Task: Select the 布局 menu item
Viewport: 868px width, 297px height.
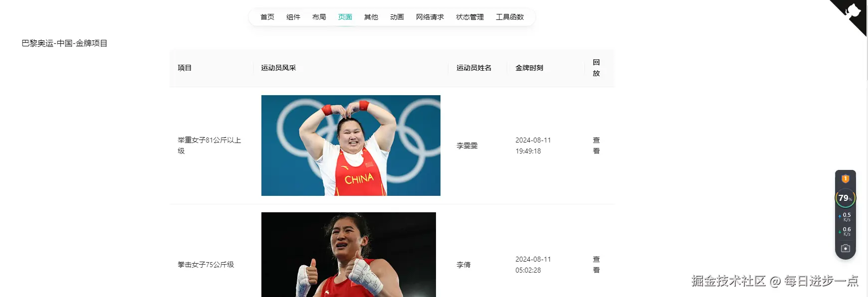Action: 319,17
